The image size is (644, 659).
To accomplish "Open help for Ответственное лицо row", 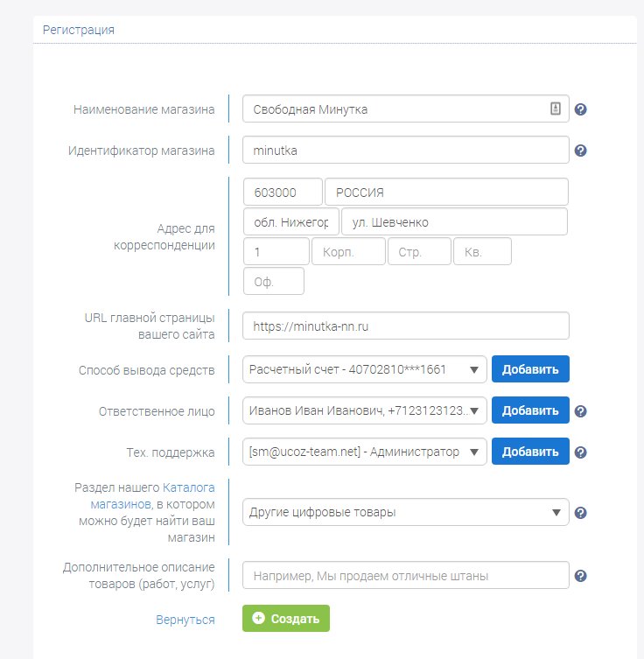I will [x=580, y=411].
